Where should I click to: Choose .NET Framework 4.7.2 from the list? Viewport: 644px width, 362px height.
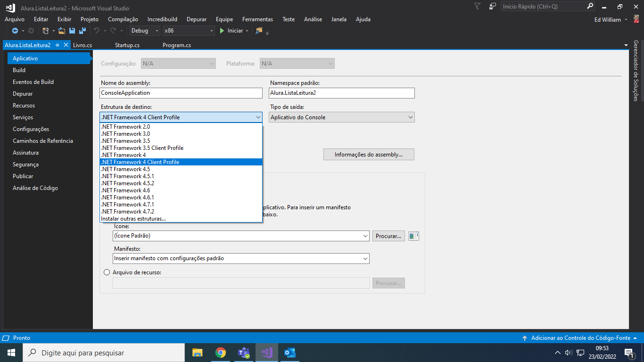tap(128, 212)
